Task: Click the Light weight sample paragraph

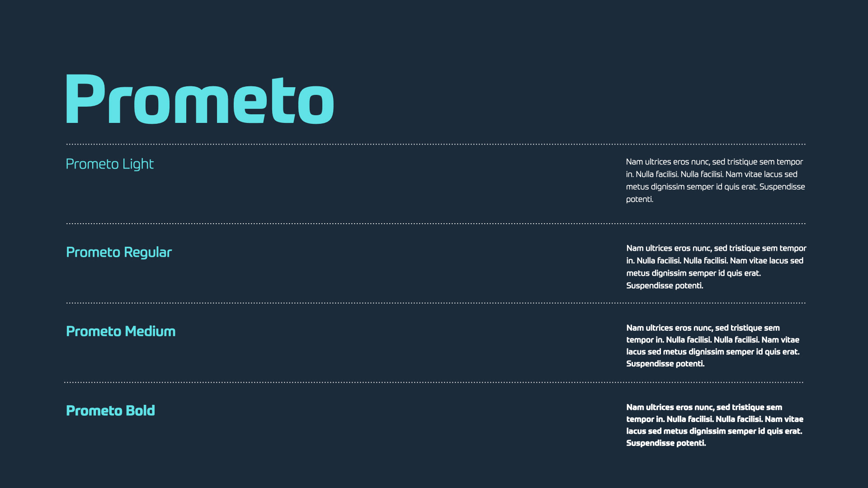Action: click(x=715, y=180)
